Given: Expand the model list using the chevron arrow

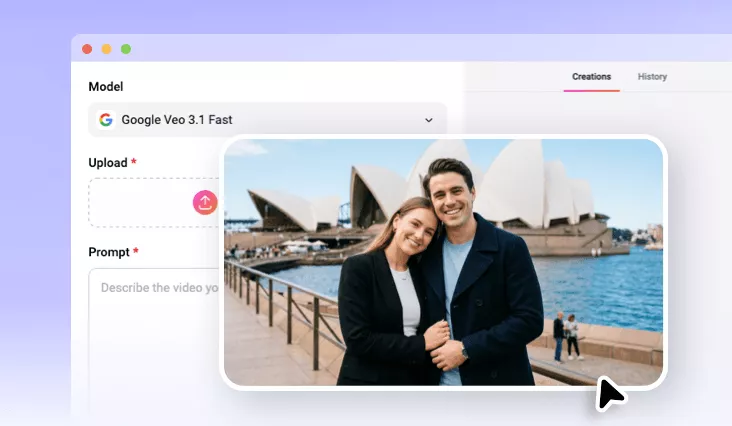Looking at the screenshot, I should [x=429, y=120].
